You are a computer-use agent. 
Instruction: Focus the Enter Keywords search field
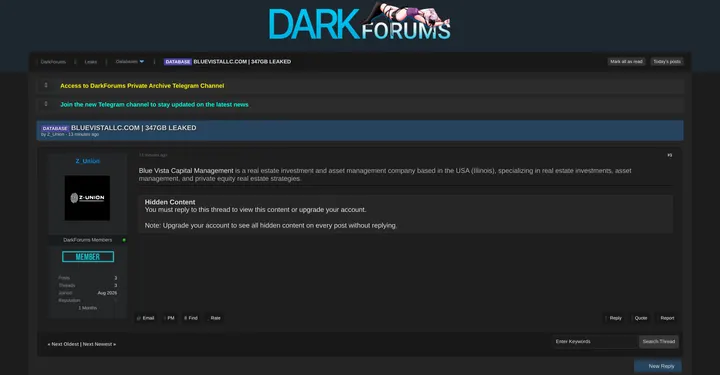click(x=595, y=341)
